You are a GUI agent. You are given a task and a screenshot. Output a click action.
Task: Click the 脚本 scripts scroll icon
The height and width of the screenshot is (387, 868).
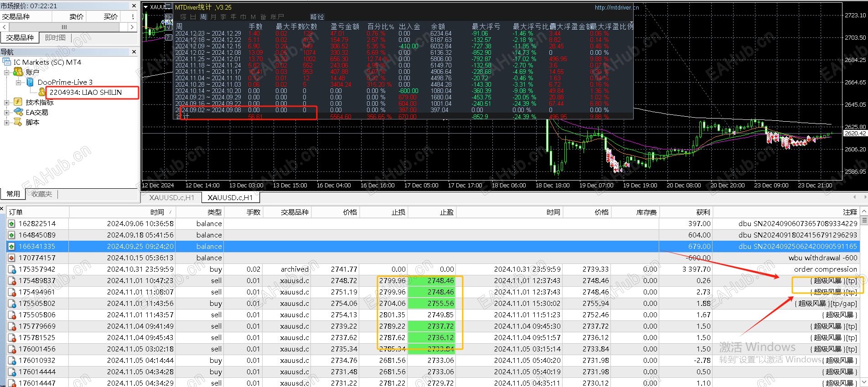coord(18,122)
